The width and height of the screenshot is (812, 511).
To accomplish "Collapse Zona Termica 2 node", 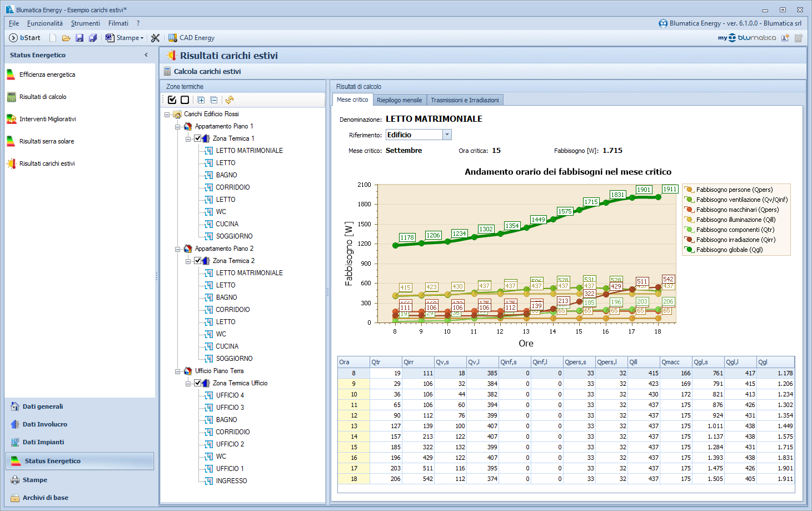I will (x=188, y=261).
